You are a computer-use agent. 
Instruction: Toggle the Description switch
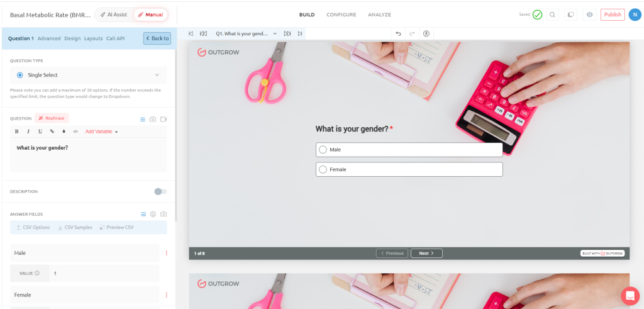[x=160, y=191]
